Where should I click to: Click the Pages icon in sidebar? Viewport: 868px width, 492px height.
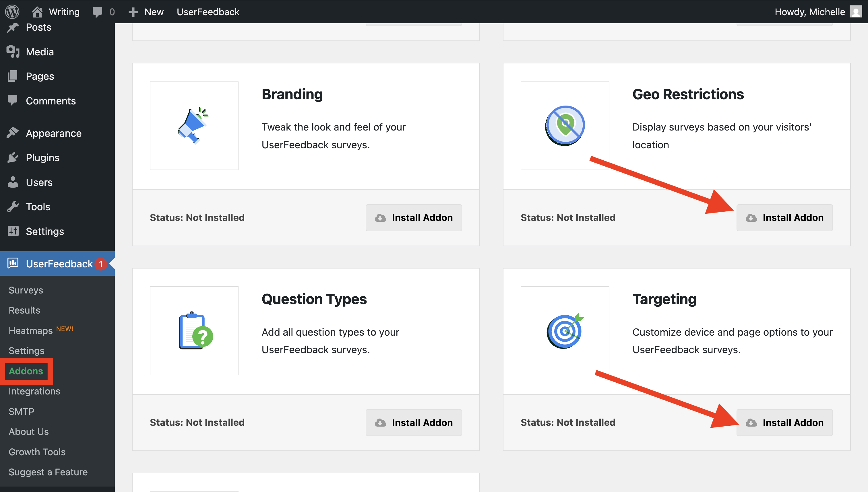tap(13, 76)
